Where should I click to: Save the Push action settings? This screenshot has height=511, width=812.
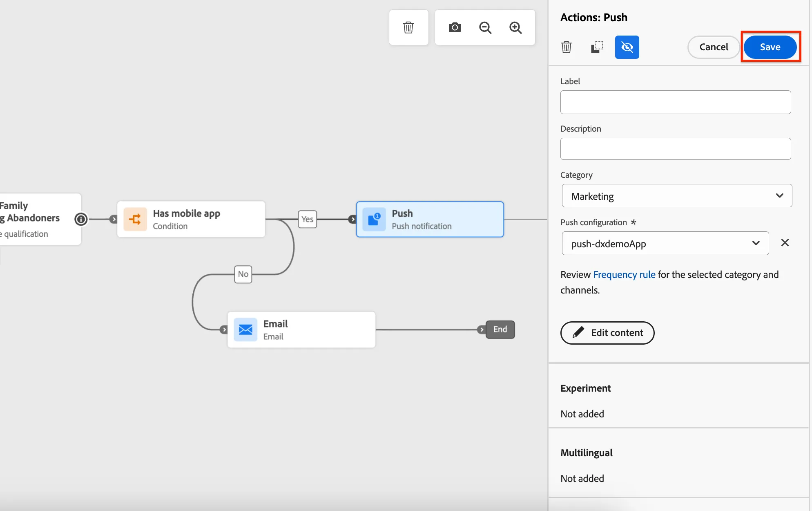click(x=770, y=47)
